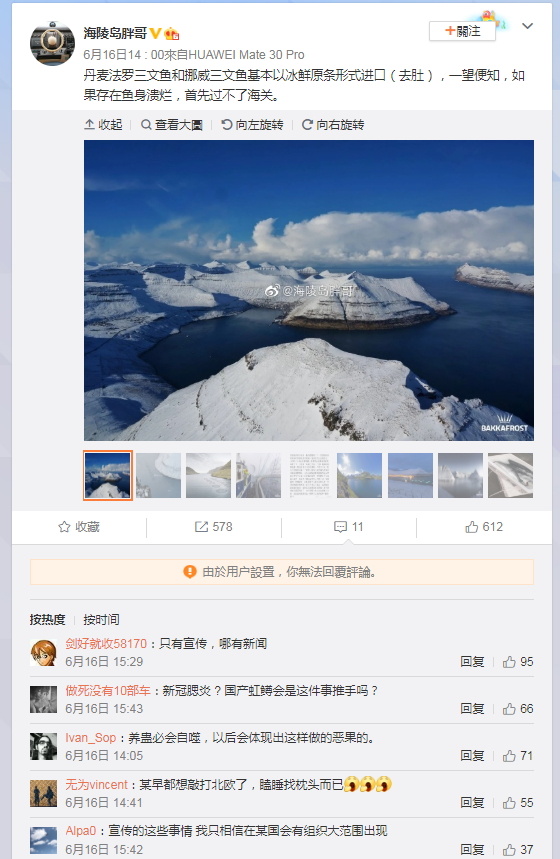Open 海陵岛胖哥 profile name link

tap(115, 33)
